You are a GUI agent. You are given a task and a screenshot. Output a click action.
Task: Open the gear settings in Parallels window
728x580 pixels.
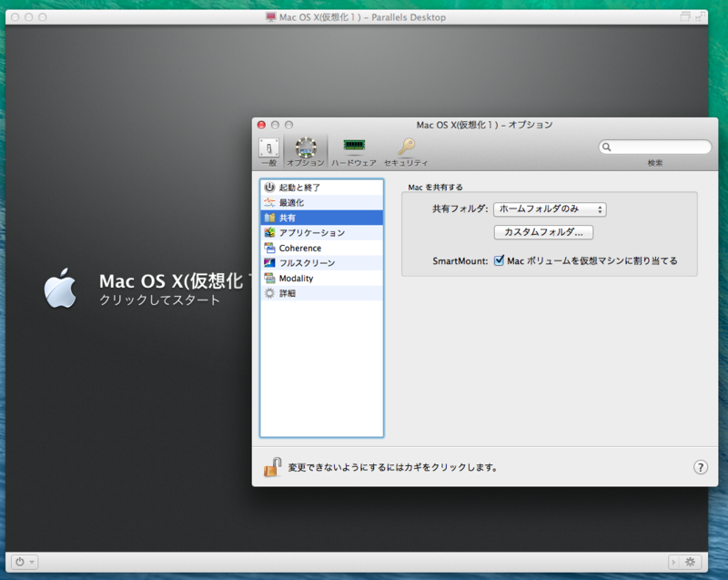691,562
